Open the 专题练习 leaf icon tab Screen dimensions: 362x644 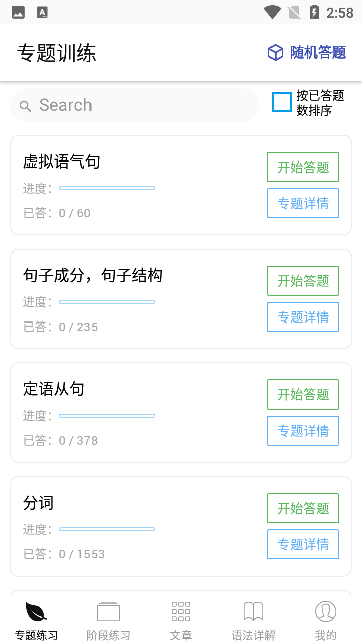[x=36, y=612]
